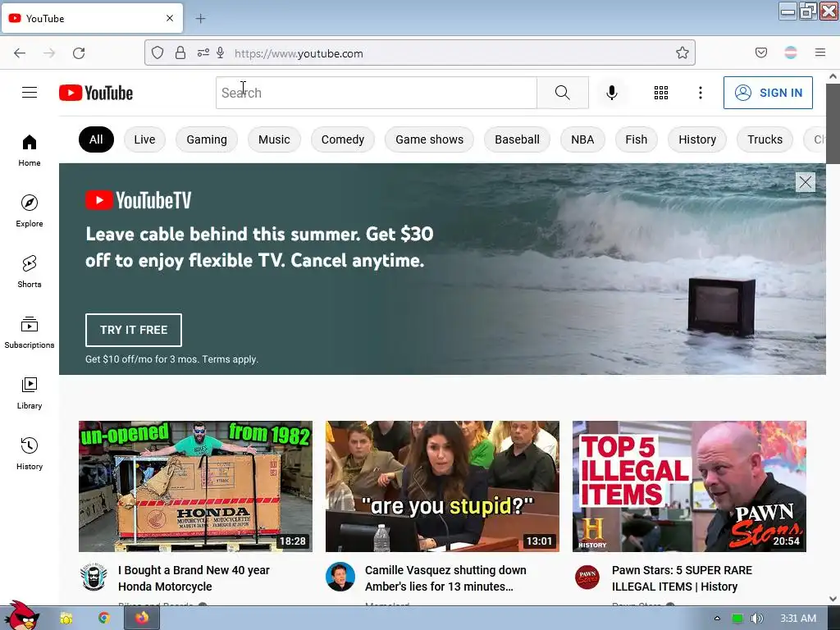Select the Baseball filter chip
The image size is (840, 630).
click(517, 139)
